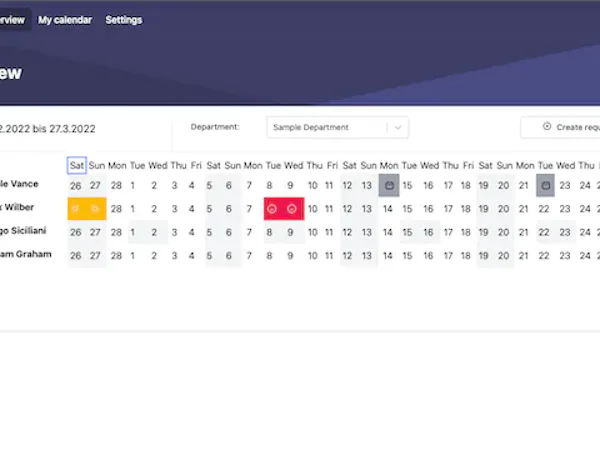Open the gray holiday icon on Monday 14 in Vance row
The width and height of the screenshot is (600, 450).
pos(389,185)
